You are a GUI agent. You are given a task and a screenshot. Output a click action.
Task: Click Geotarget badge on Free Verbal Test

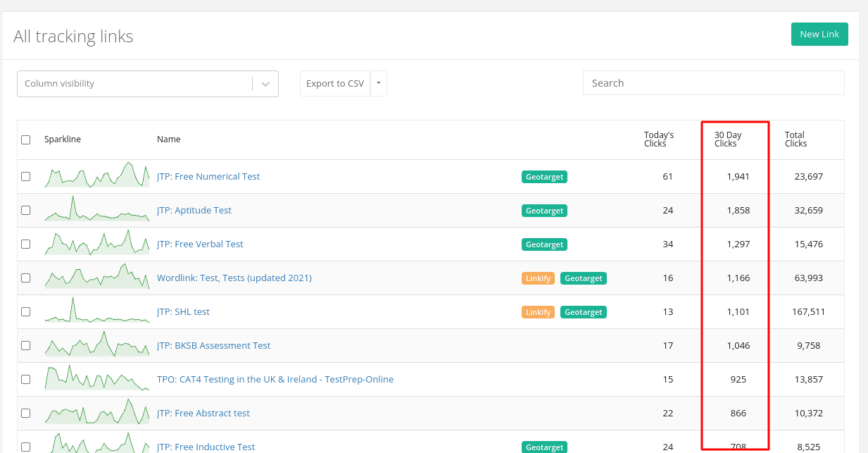pyautogui.click(x=544, y=244)
